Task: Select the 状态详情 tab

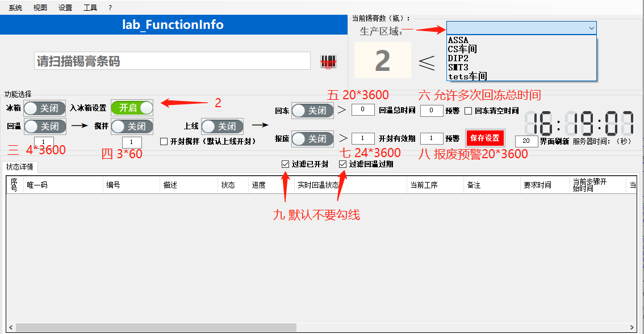Action: [x=20, y=167]
